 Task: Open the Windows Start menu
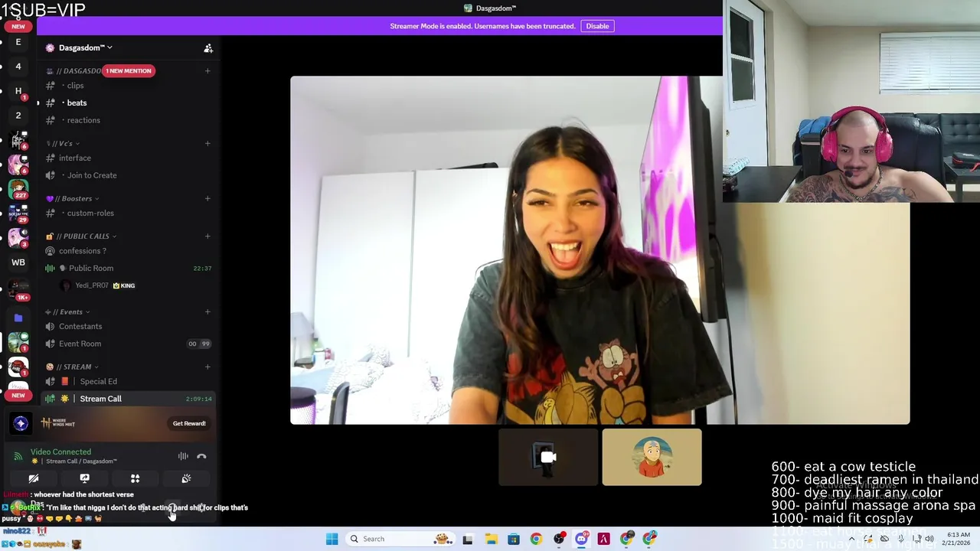(332, 539)
